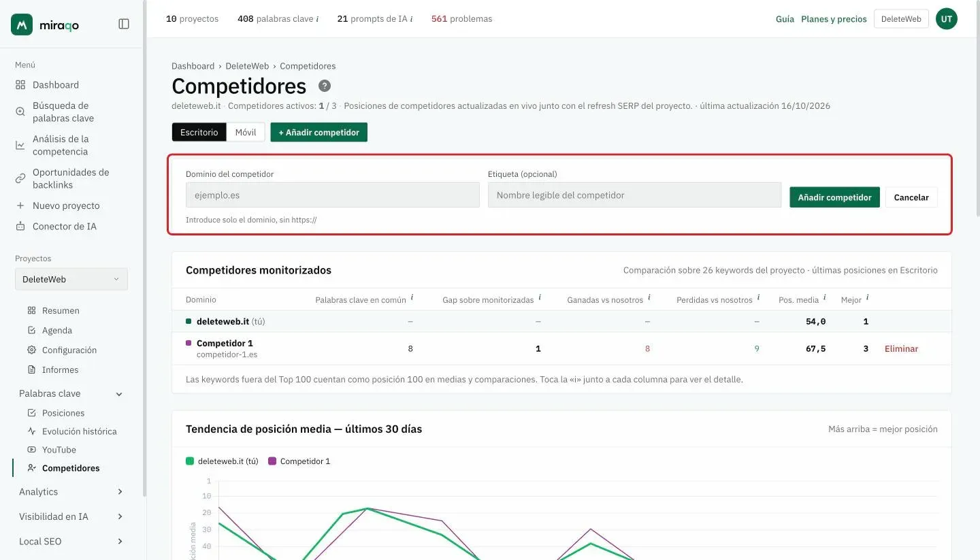Open Dashboard via its grid icon
This screenshot has height=560, width=980.
(20, 85)
